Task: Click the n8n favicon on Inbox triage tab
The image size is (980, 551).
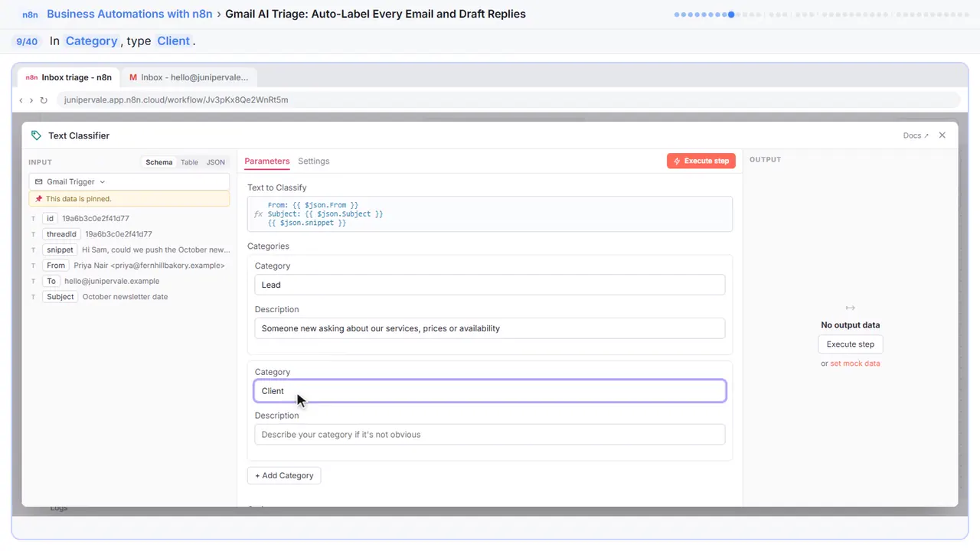Action: tap(31, 77)
